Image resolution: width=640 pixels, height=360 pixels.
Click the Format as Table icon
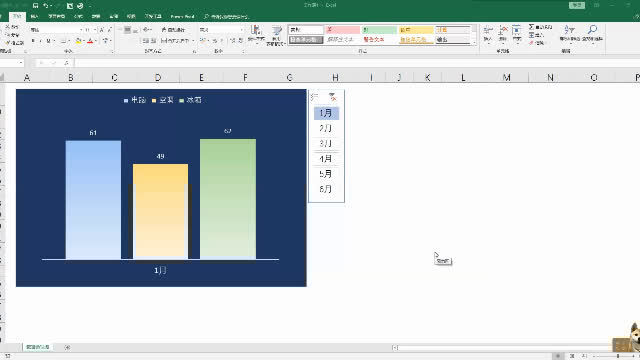click(277, 35)
